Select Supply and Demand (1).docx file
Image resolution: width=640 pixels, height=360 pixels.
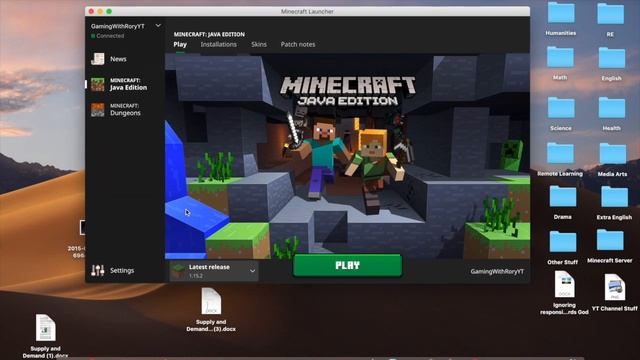[45, 337]
